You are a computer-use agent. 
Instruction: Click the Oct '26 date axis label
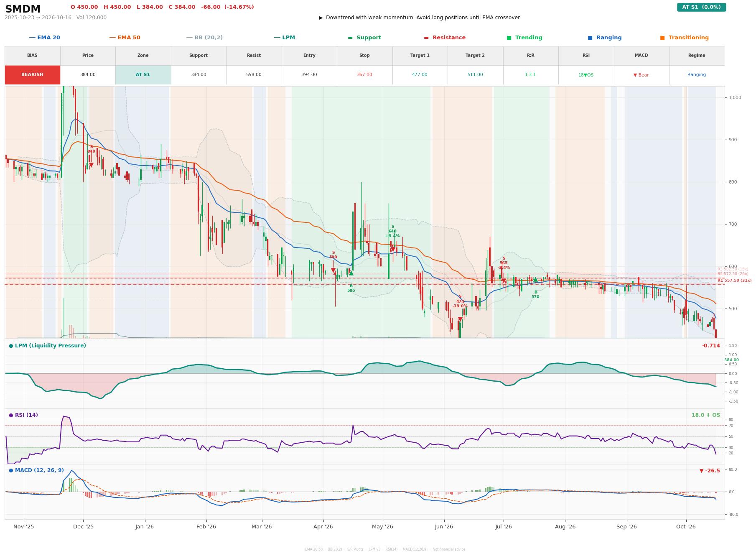point(686,527)
